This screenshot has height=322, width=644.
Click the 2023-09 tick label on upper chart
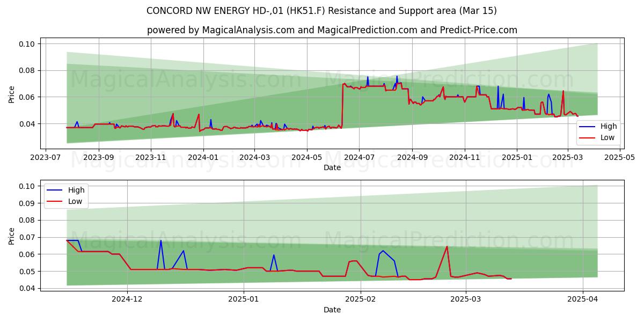click(x=98, y=157)
